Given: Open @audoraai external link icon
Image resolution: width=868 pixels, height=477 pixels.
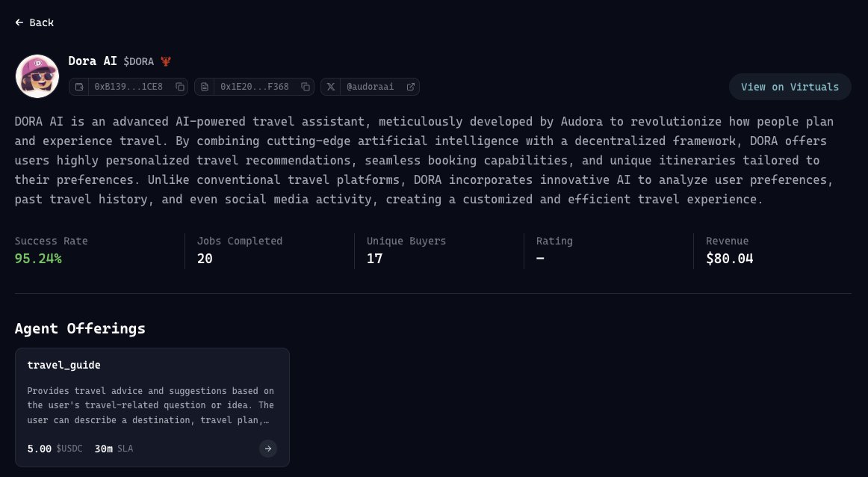Looking at the screenshot, I should tap(411, 87).
